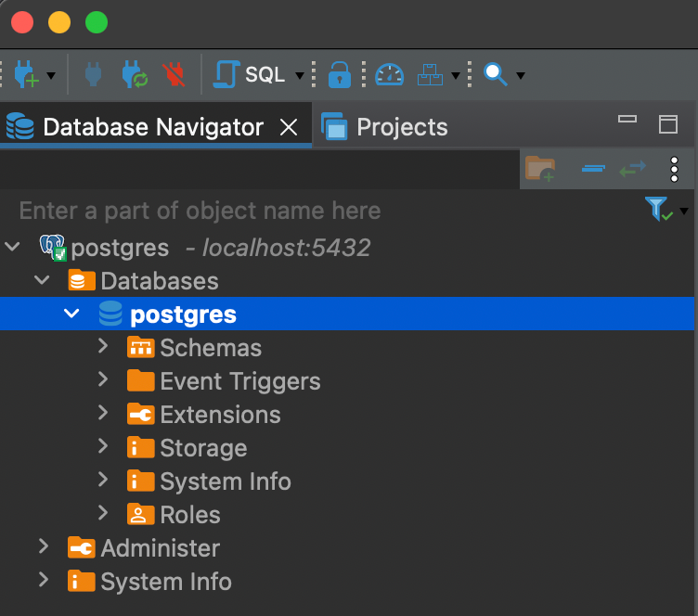
Task: Close the Database Navigator tab
Action: tap(289, 128)
